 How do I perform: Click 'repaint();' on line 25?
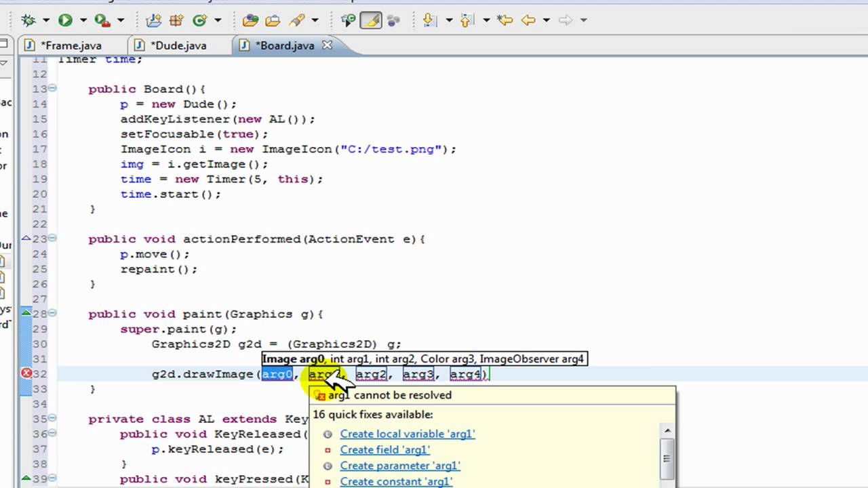159,269
